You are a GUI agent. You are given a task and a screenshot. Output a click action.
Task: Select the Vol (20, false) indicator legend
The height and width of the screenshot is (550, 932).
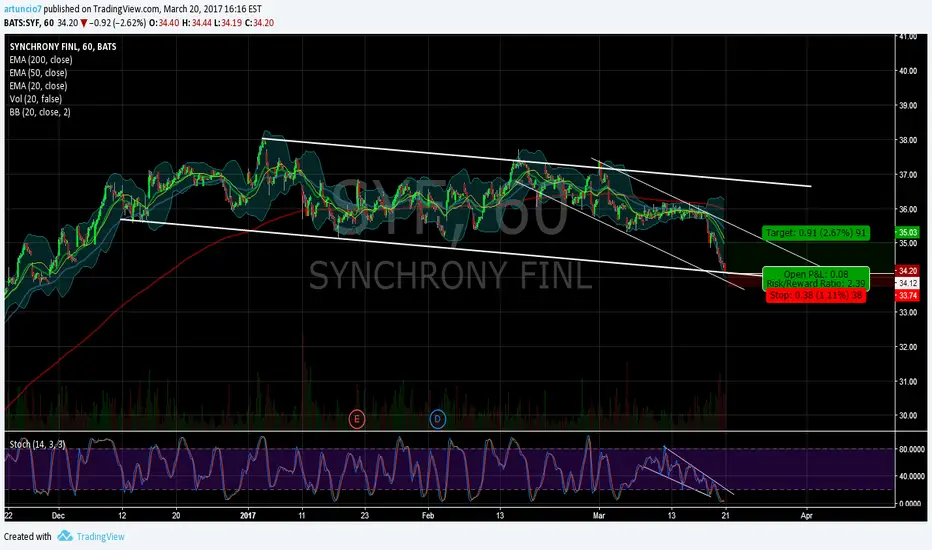pyautogui.click(x=36, y=99)
